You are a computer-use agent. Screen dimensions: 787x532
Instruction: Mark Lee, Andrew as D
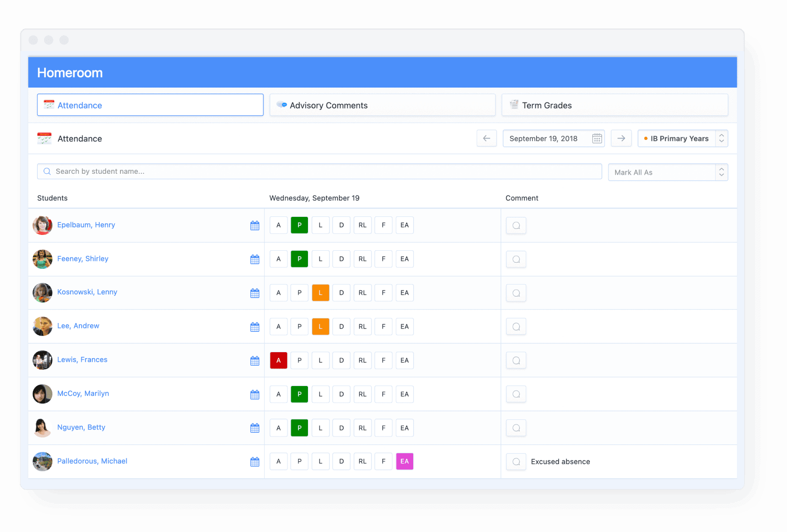tap(341, 327)
